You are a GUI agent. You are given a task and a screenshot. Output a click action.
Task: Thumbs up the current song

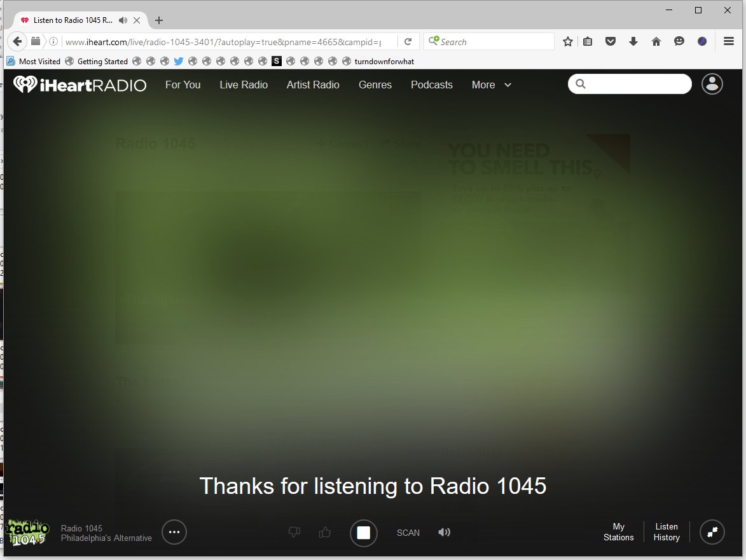pos(325,532)
